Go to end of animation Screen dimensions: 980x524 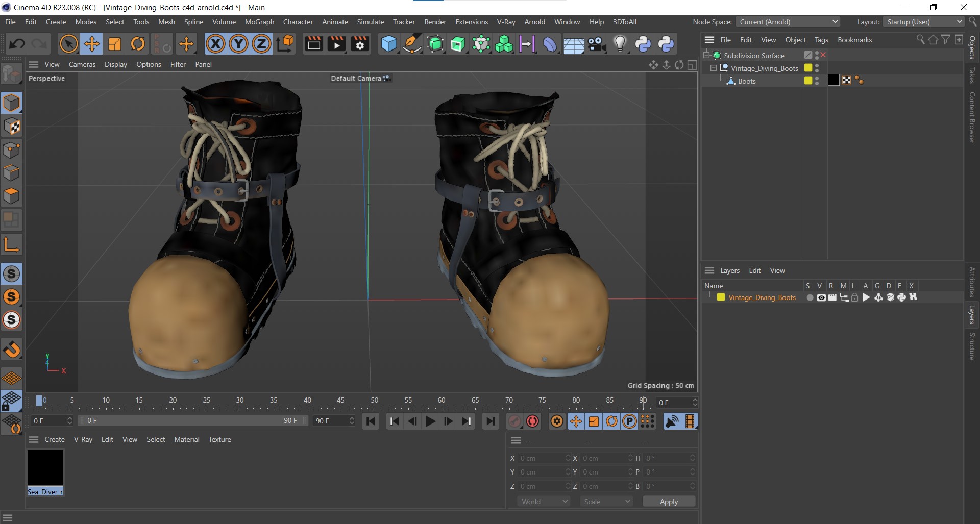point(490,421)
